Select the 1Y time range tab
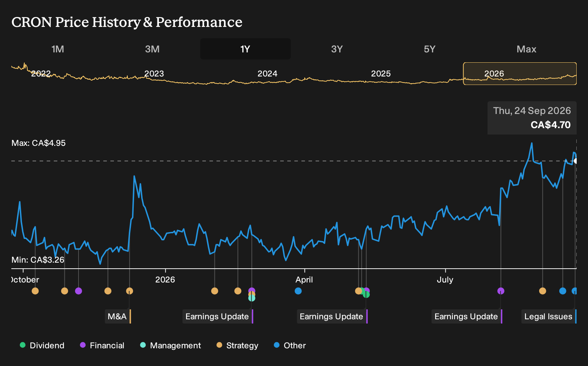 point(245,49)
